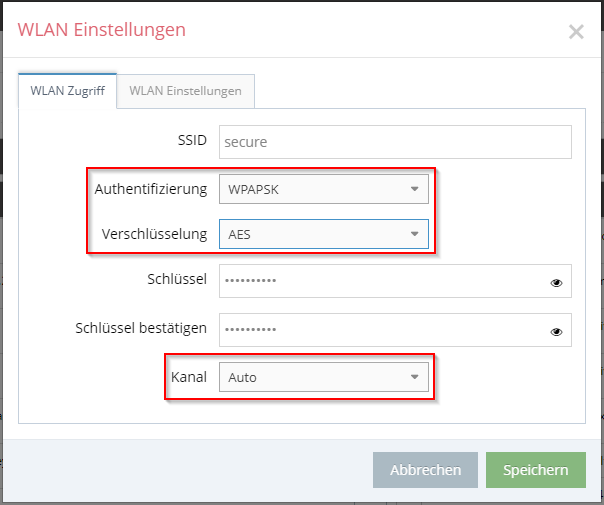Screen dimensions: 604x505
Task: Switch to the WLAN Zugriff tab
Action: (x=67, y=91)
